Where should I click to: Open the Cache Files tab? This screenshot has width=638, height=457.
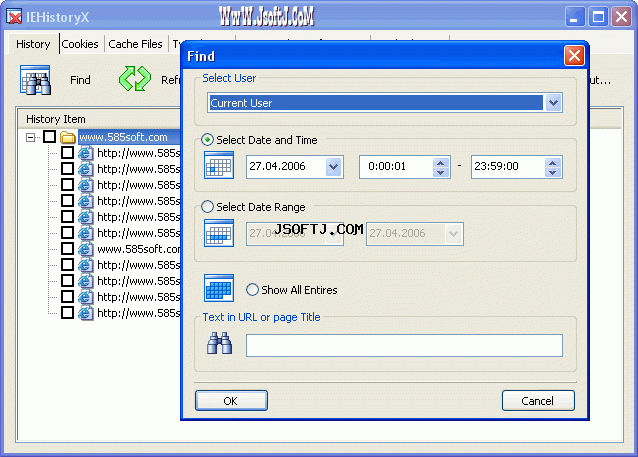point(135,44)
